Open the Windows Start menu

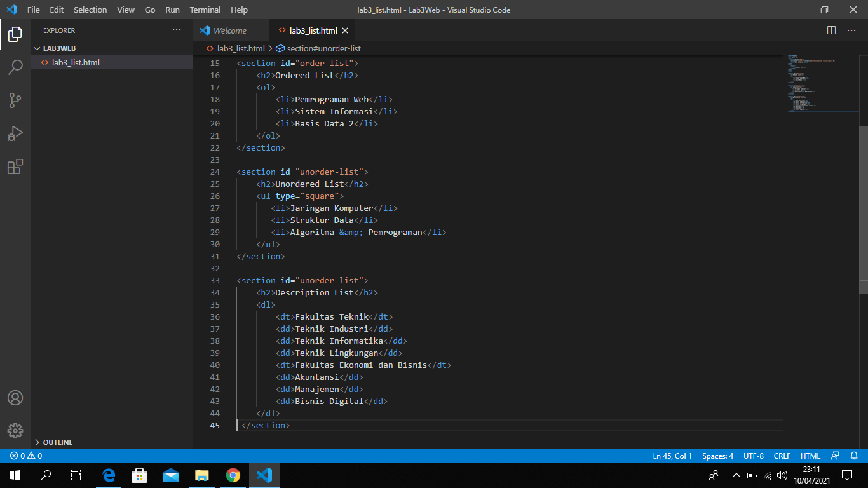[x=15, y=475]
